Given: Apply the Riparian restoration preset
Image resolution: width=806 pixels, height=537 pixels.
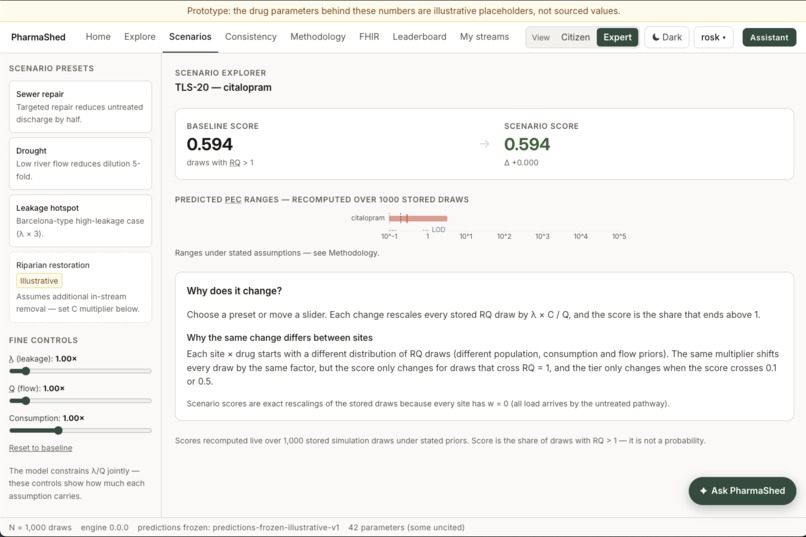Looking at the screenshot, I should coord(80,287).
